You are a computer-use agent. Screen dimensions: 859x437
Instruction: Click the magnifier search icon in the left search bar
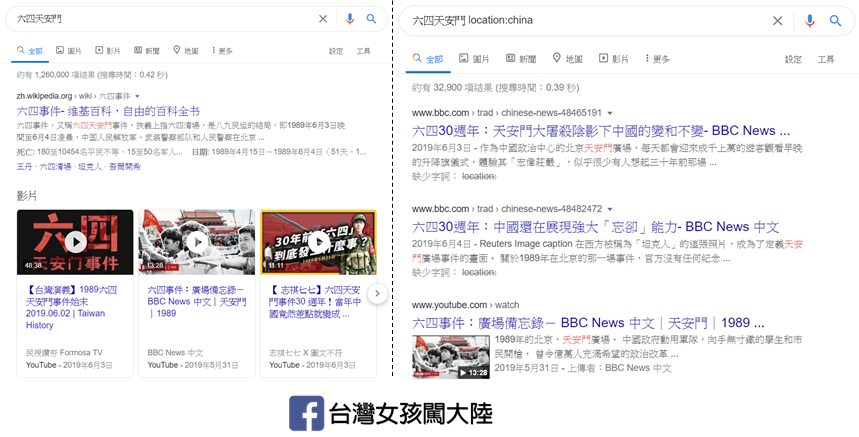click(372, 18)
